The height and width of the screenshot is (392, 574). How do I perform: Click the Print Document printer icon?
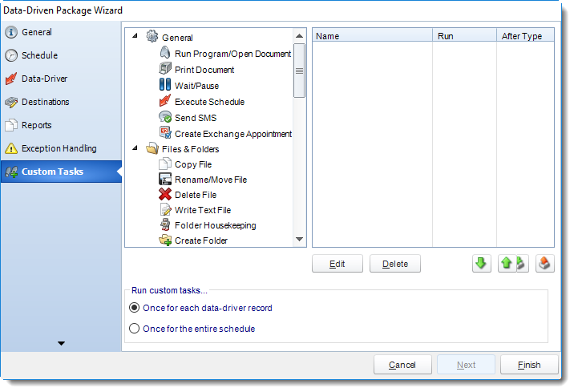[x=165, y=68]
